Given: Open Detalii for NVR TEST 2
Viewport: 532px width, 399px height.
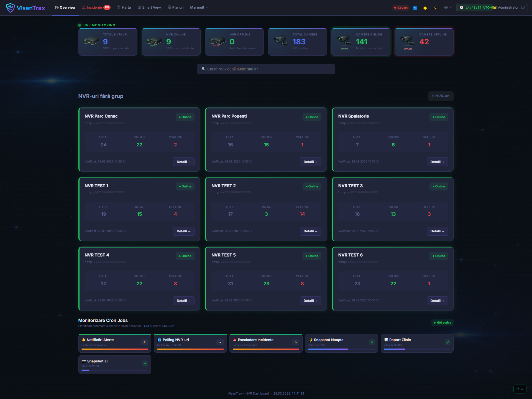Looking at the screenshot, I should pyautogui.click(x=310, y=231).
